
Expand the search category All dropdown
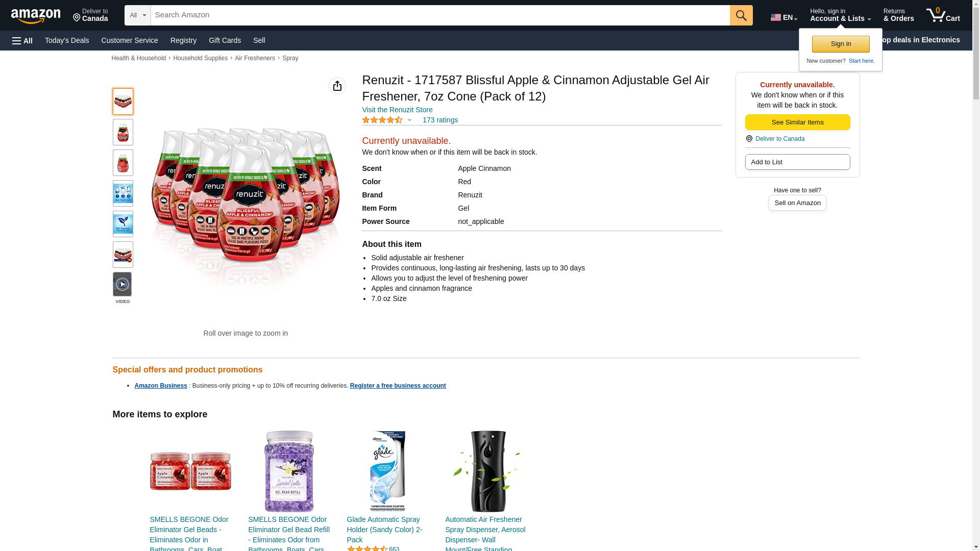[138, 15]
